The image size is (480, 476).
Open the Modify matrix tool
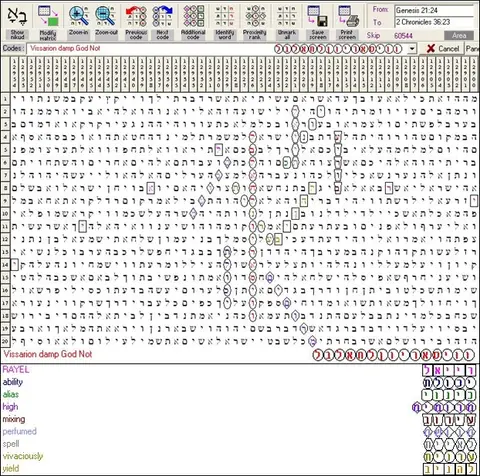[x=48, y=16]
